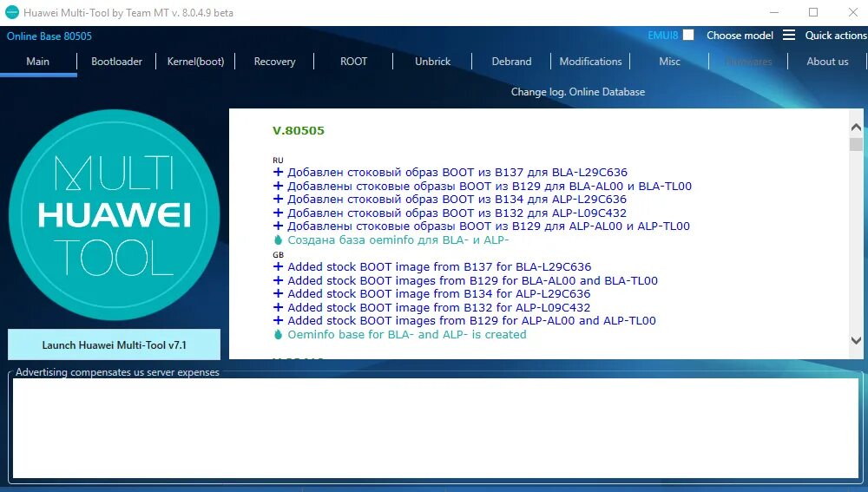Image resolution: width=868 pixels, height=492 pixels.
Task: Switch to the Main tab
Action: (x=37, y=62)
